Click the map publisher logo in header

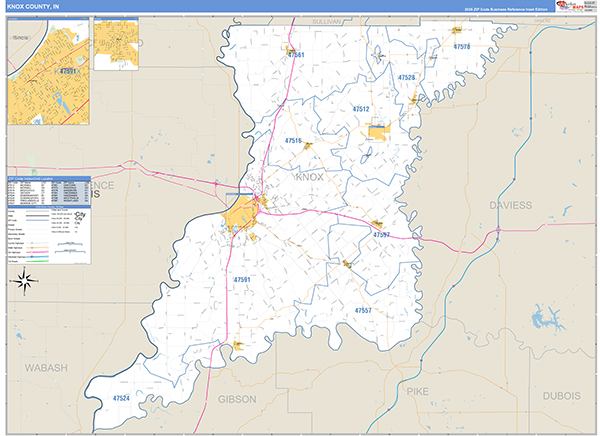(570, 6)
